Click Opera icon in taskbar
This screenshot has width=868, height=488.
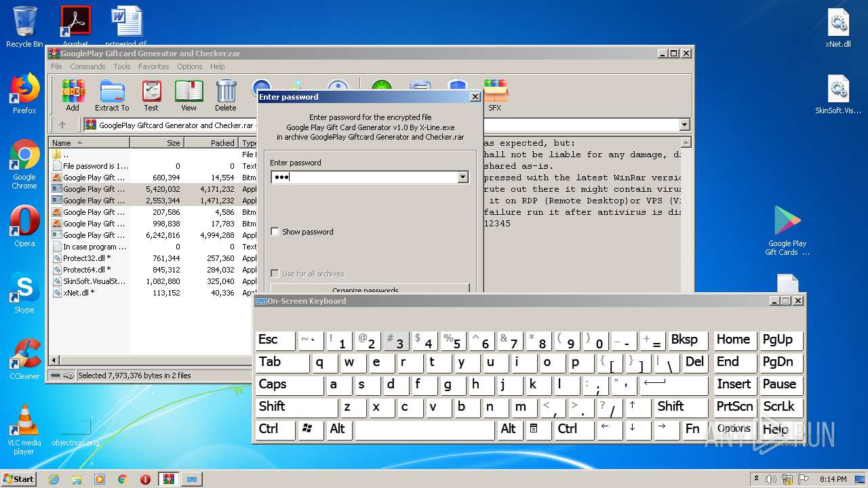145,479
